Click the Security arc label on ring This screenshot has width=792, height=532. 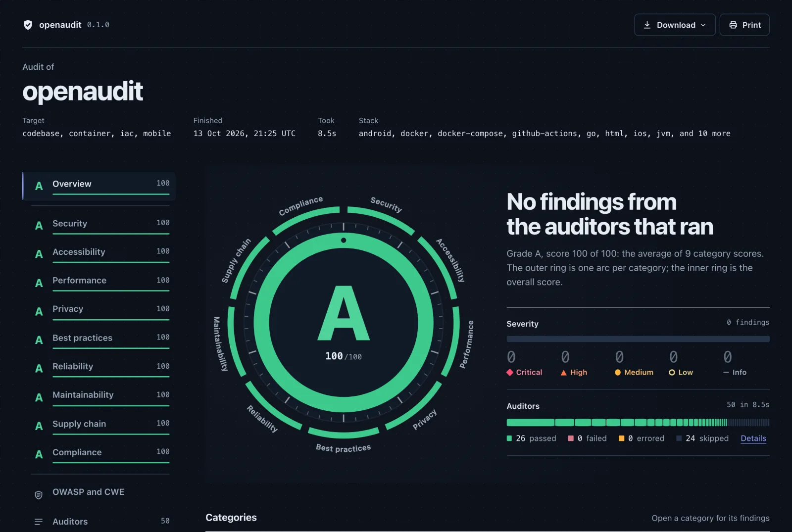(386, 204)
